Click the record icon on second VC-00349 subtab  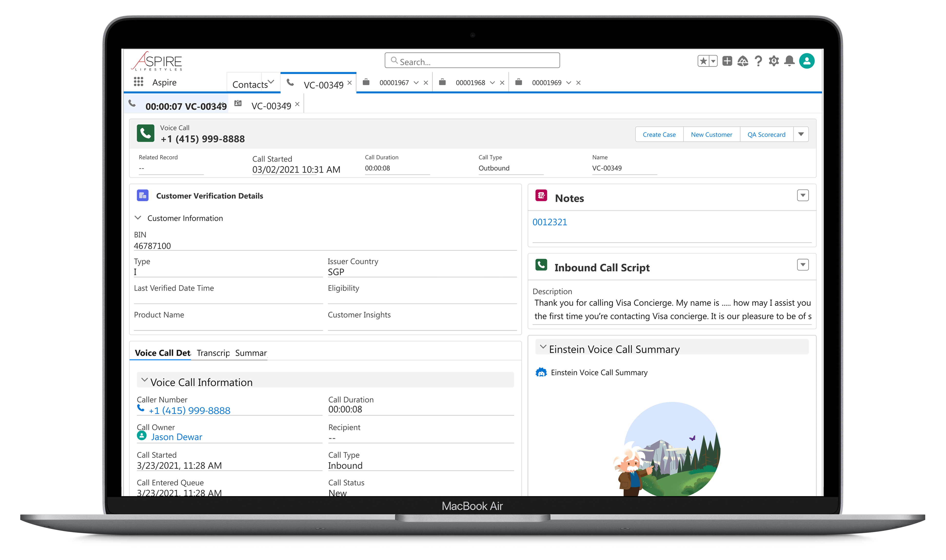point(238,103)
